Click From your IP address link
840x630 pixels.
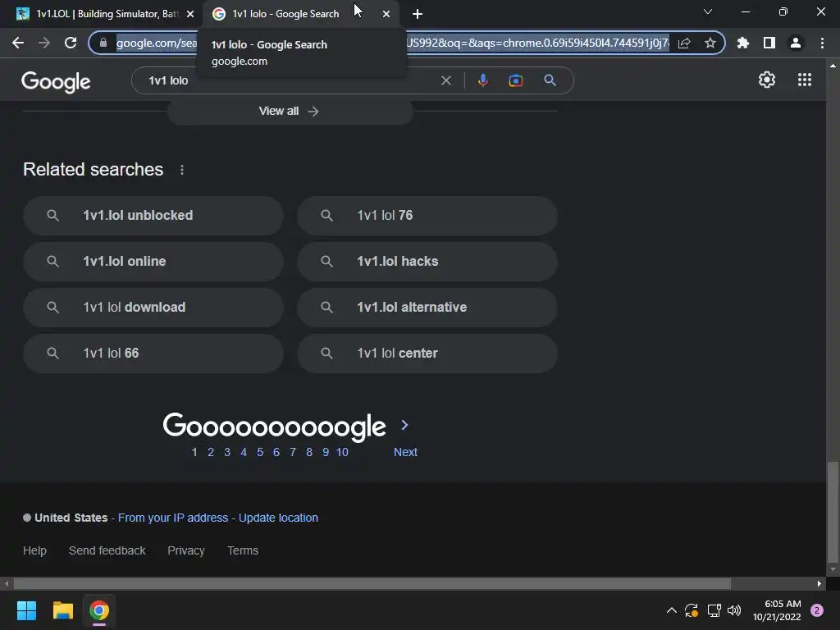[173, 518]
